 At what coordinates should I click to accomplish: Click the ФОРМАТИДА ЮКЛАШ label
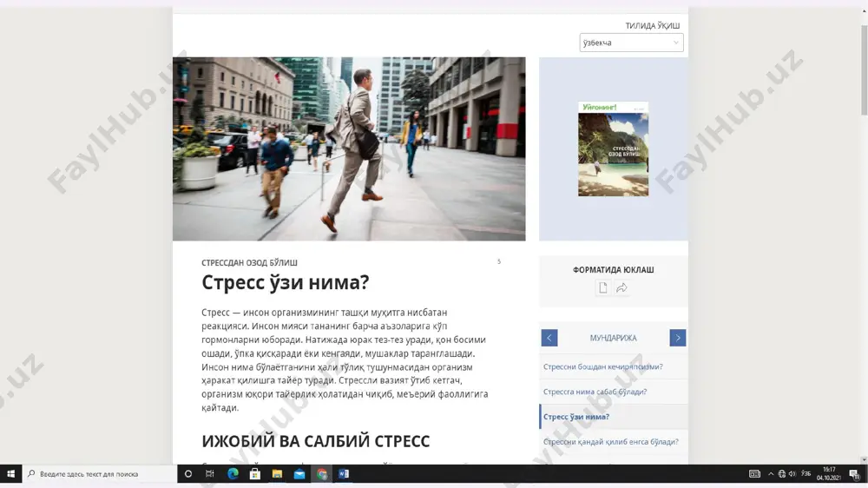coord(614,270)
